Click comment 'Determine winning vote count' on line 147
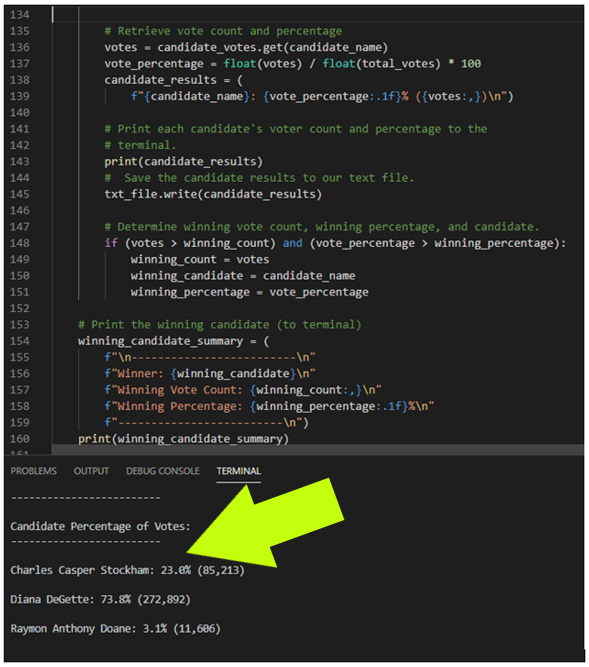The image size is (589, 667). (322, 227)
